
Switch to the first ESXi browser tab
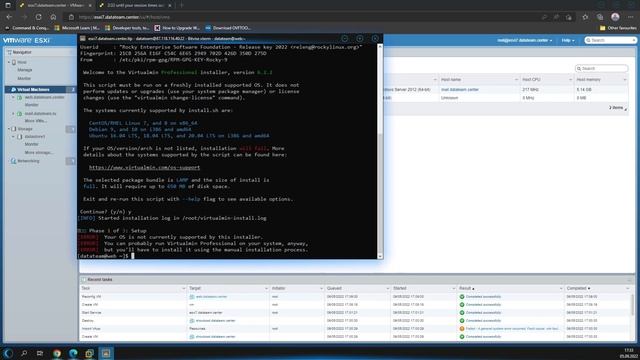coord(55,5)
